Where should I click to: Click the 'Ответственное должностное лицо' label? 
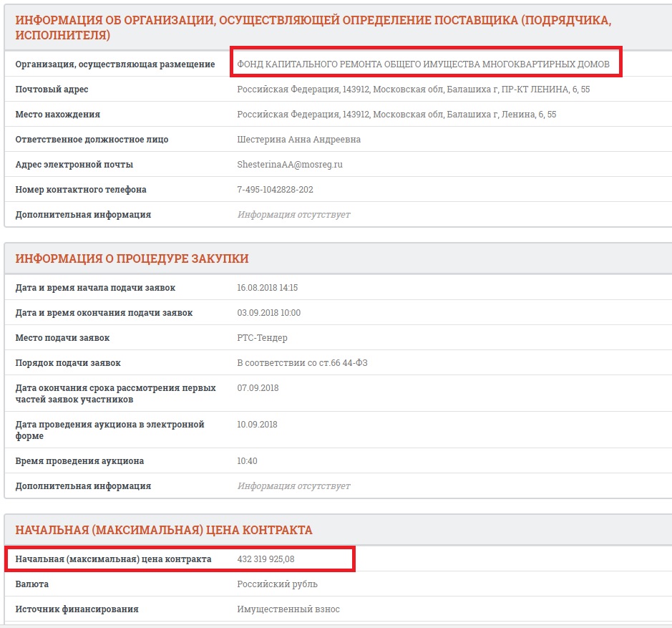92,140
